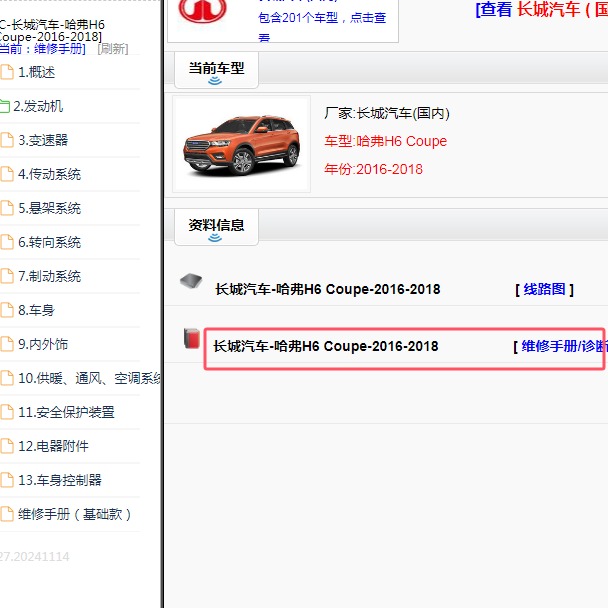The width and height of the screenshot is (608, 608).
Task: Open 1.概述 in the tree
Action: pos(37,73)
